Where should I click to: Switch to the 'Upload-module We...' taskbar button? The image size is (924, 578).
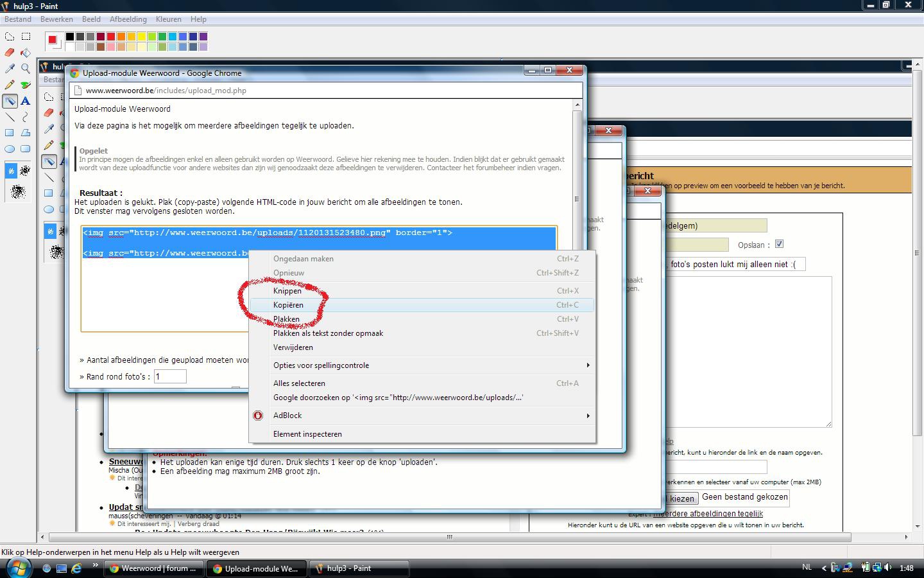[x=256, y=568]
